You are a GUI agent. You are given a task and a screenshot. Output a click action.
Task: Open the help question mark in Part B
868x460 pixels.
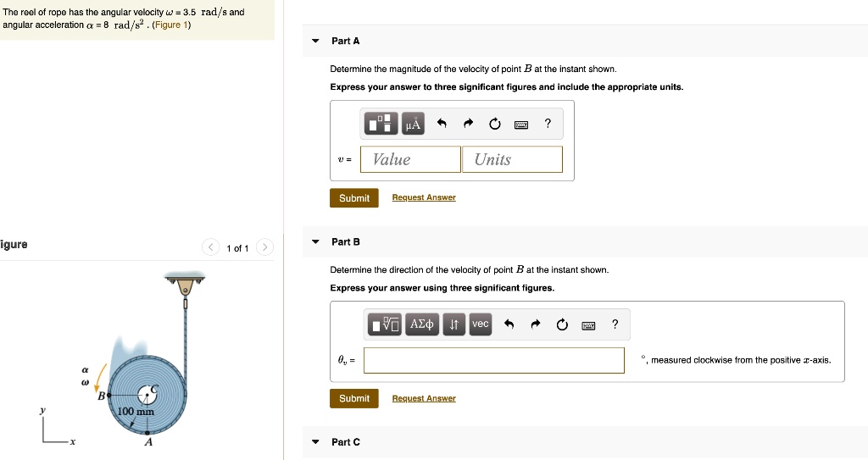[x=615, y=324]
